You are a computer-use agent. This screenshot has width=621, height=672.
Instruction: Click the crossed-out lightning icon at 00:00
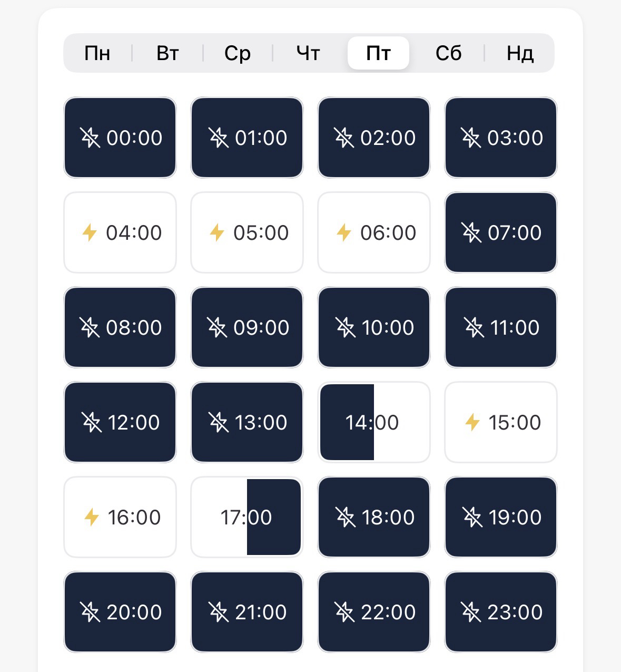click(x=90, y=138)
